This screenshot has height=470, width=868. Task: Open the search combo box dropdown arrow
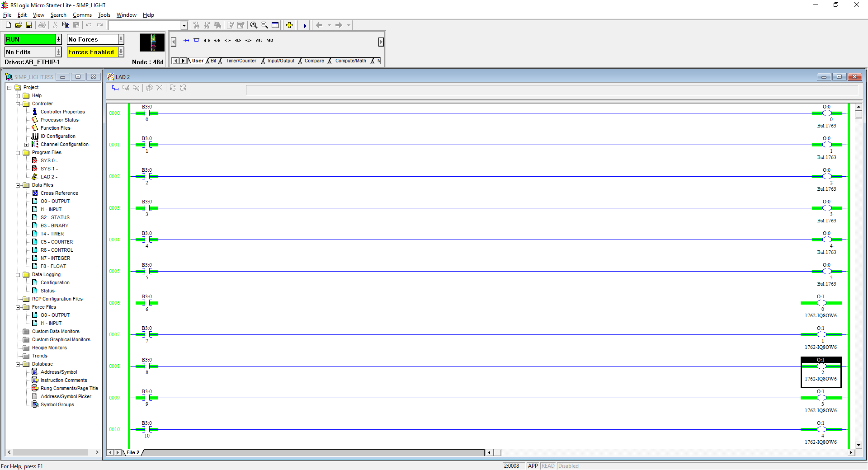184,25
